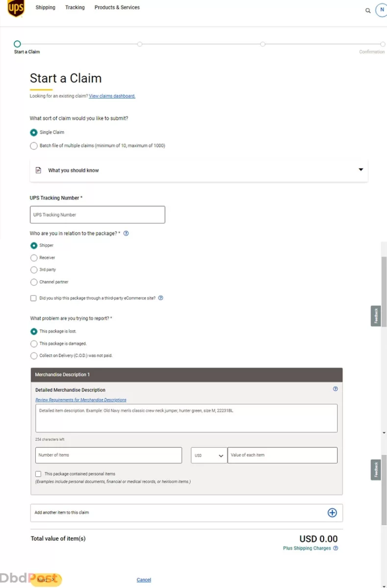Click the UPS shield logo

(x=16, y=8)
